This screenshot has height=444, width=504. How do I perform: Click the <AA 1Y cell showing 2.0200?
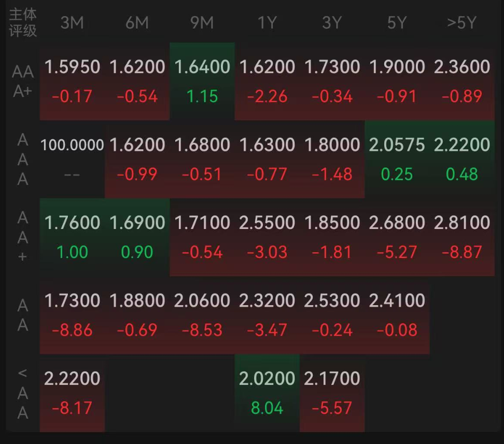tap(267, 393)
